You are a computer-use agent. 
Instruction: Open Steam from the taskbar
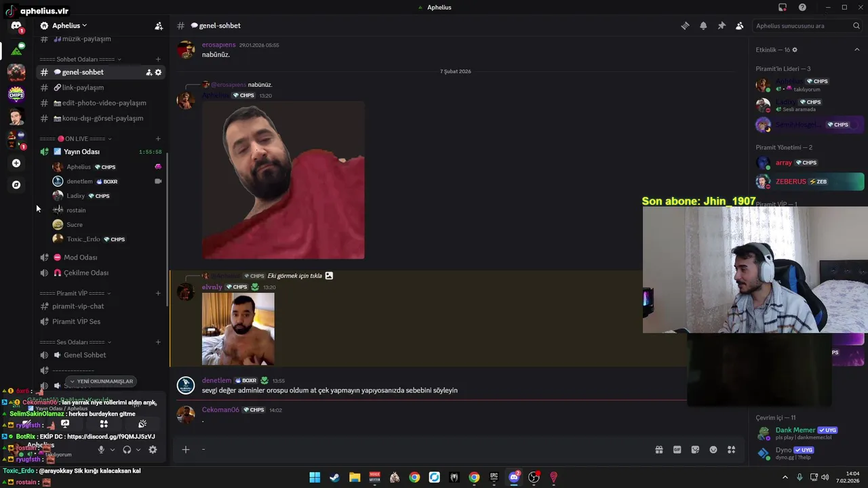point(334,477)
